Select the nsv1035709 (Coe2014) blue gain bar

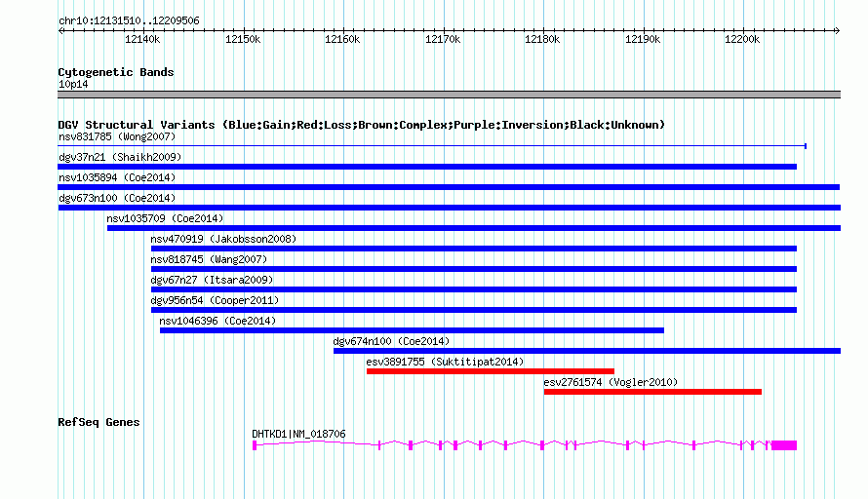pos(474,228)
